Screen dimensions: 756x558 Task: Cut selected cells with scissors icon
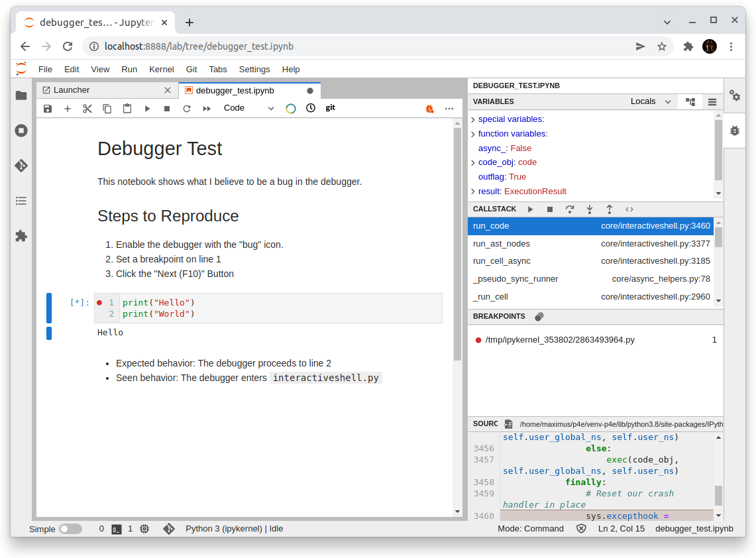click(87, 109)
